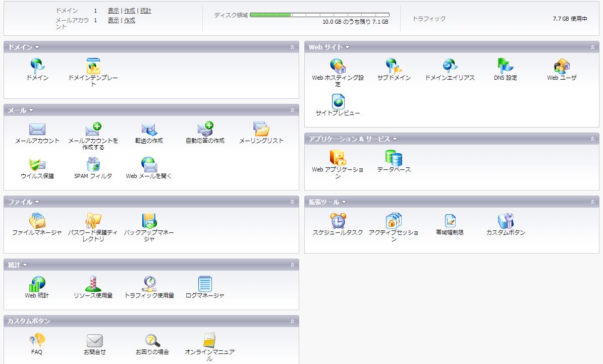603x364 pixels.
Task: Collapse the Web サイト panel with its chevron
Action: click(x=593, y=47)
